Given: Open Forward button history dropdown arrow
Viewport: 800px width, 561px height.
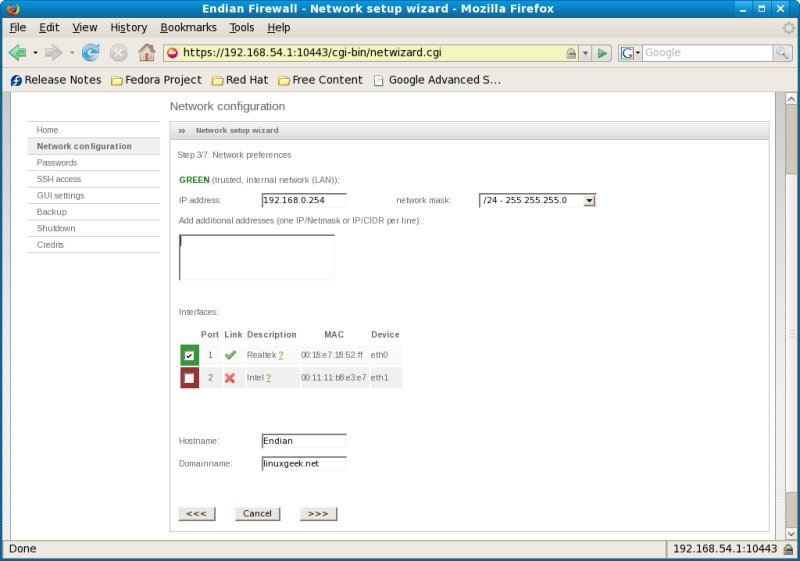Looking at the screenshot, I should tap(72, 53).
